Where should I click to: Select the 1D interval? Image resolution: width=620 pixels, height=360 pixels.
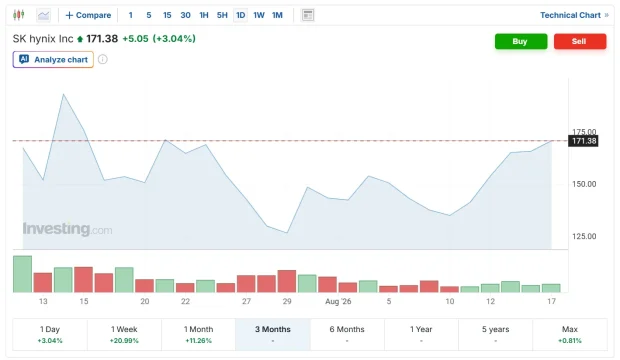pos(240,15)
